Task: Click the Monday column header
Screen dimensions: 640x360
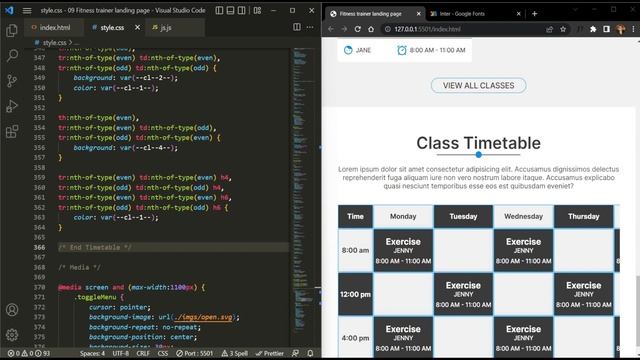Action: (x=403, y=216)
